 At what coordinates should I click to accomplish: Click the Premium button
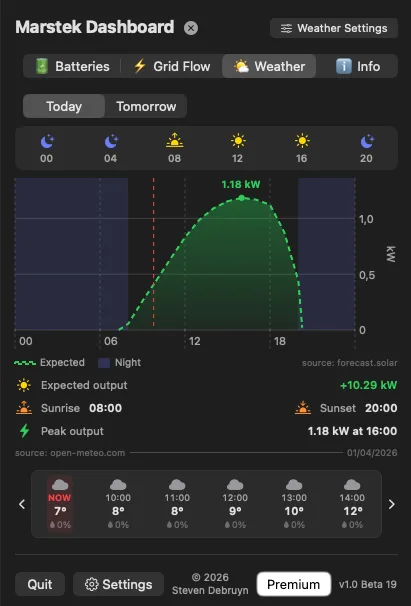click(x=293, y=584)
